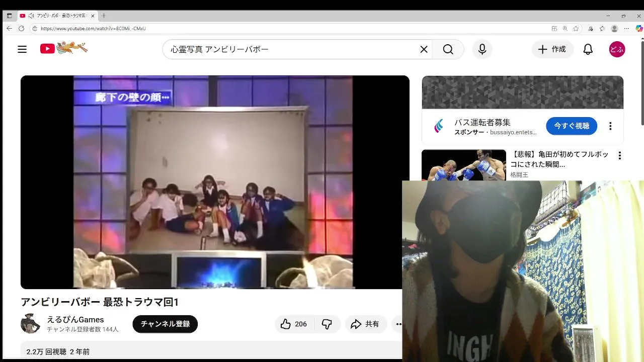Open the browser media control icon

click(591, 29)
